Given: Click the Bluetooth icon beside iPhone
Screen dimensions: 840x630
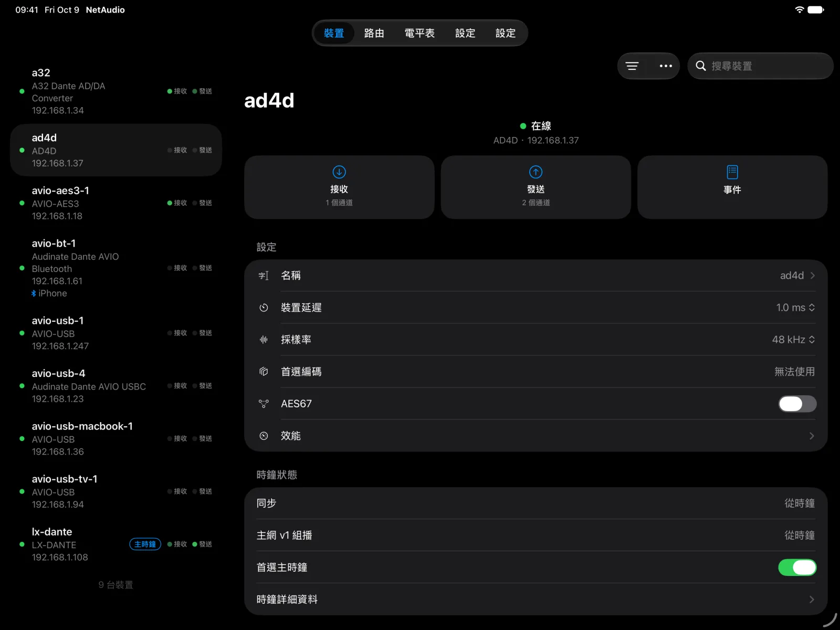Looking at the screenshot, I should pos(34,293).
